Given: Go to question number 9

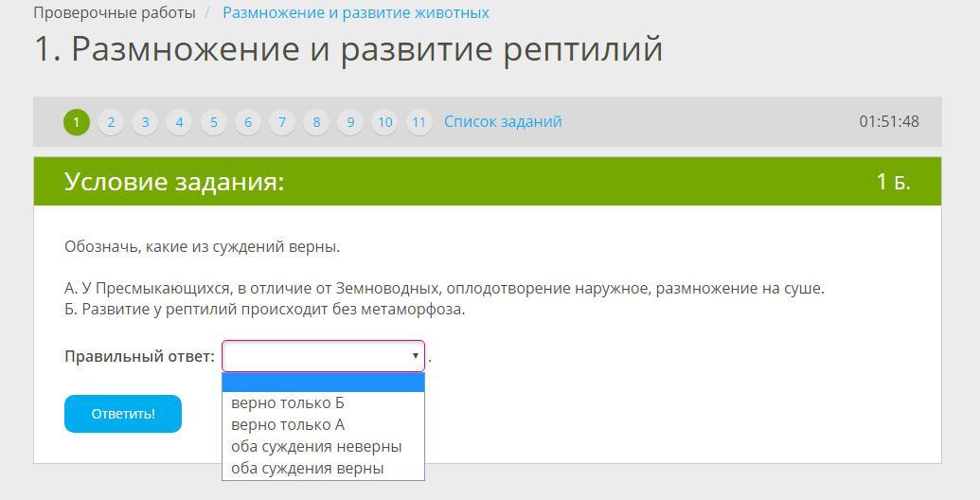Looking at the screenshot, I should pyautogui.click(x=350, y=122).
